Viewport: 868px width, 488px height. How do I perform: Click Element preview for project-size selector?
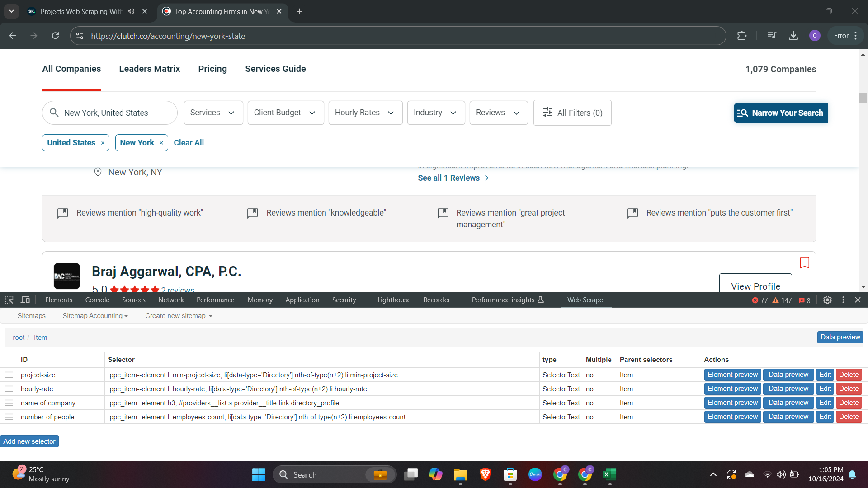click(732, 375)
